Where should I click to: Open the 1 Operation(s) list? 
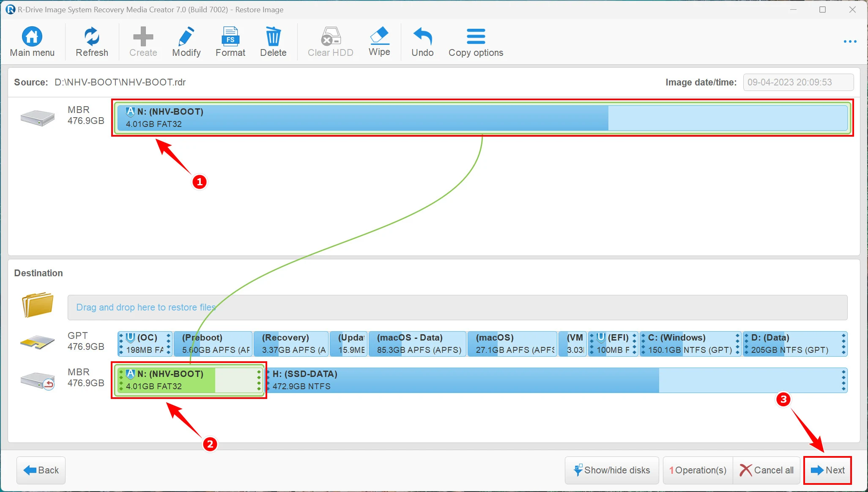[x=698, y=470]
